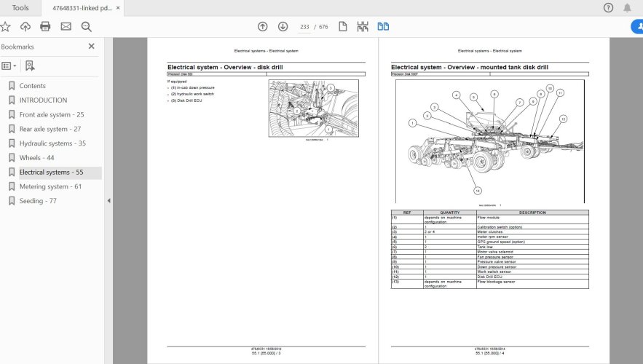
Task: Toggle two page view icon
Action: point(383,27)
